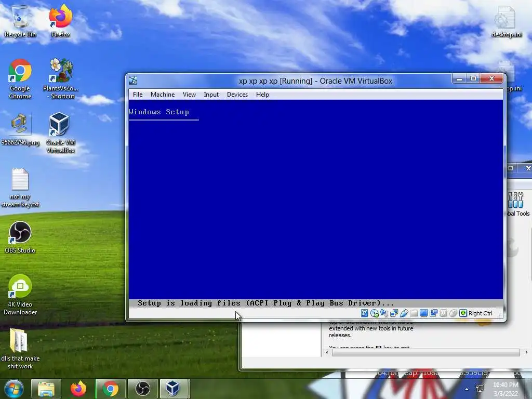The image size is (532, 399).
Task: Click the 'Right Ctrl' host key label
Action: point(480,313)
